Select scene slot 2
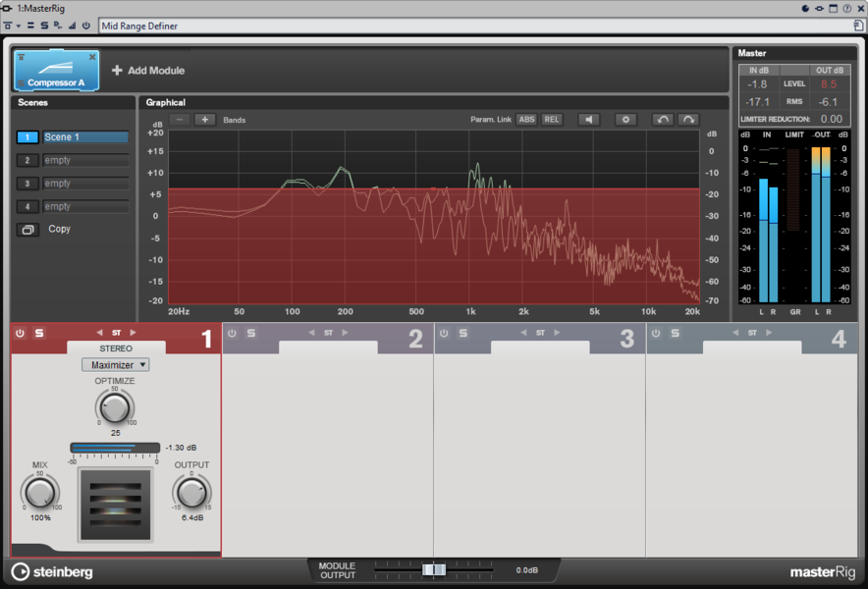Viewport: 868px width, 589px height. (x=27, y=161)
